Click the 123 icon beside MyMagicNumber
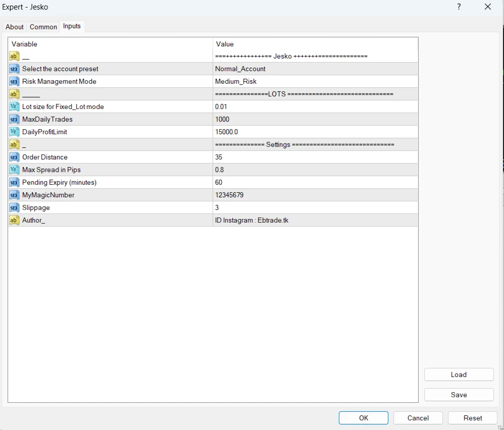The image size is (504, 430). [x=14, y=195]
